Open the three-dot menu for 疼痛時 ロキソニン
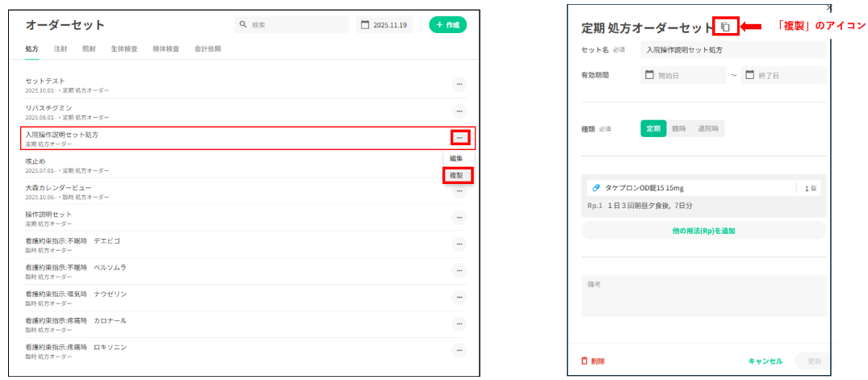Screen dimensions: 868x380 (459, 350)
